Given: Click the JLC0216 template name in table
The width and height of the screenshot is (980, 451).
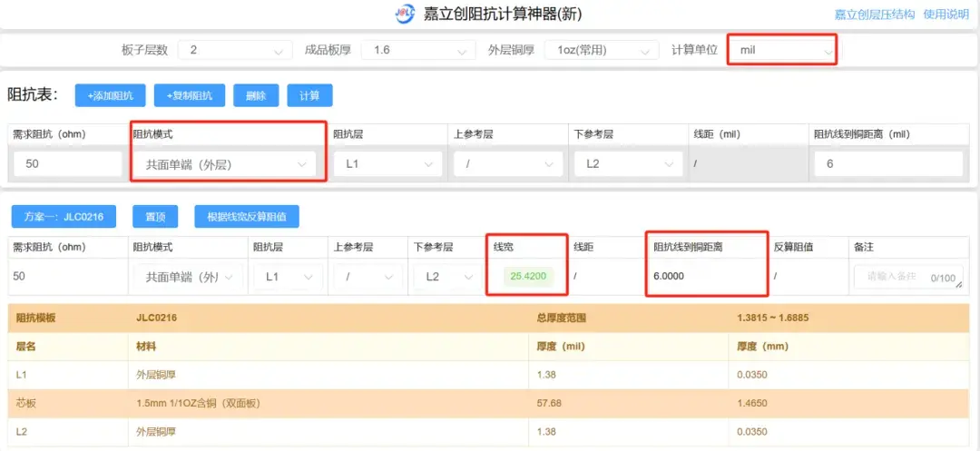Looking at the screenshot, I should 157,318.
